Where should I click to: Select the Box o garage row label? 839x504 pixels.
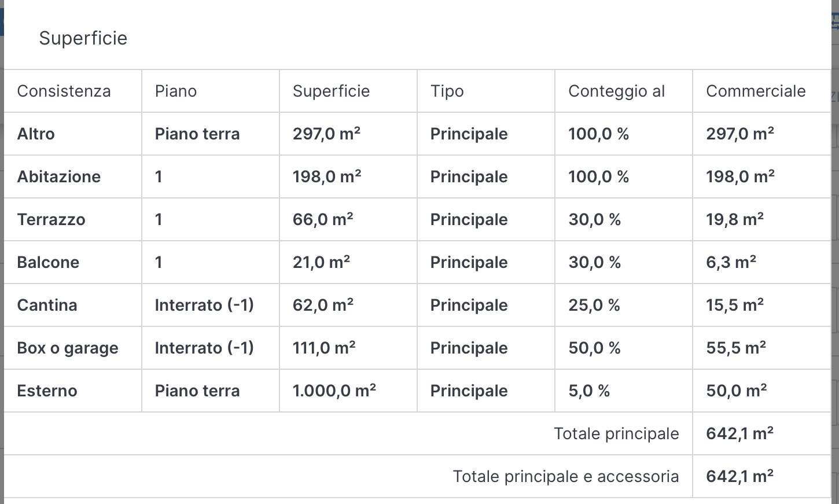click(68, 348)
